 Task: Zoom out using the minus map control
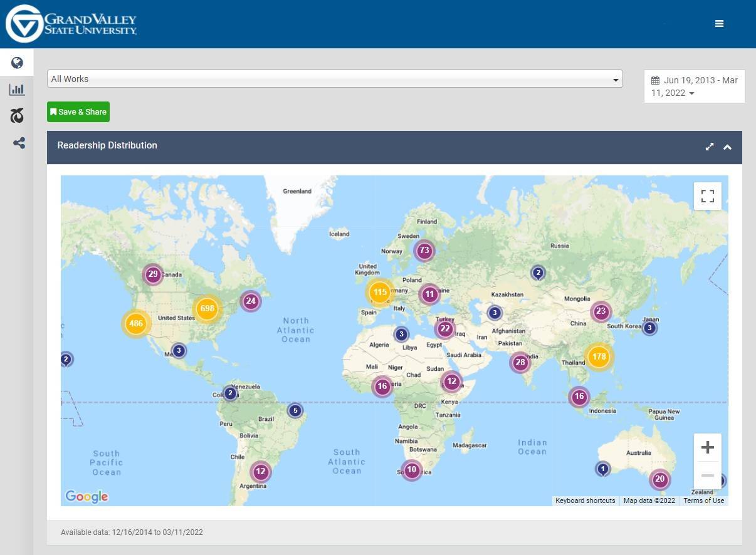[707, 475]
